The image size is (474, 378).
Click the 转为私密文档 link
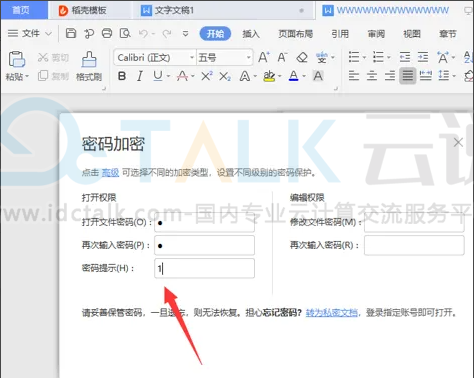(x=332, y=313)
